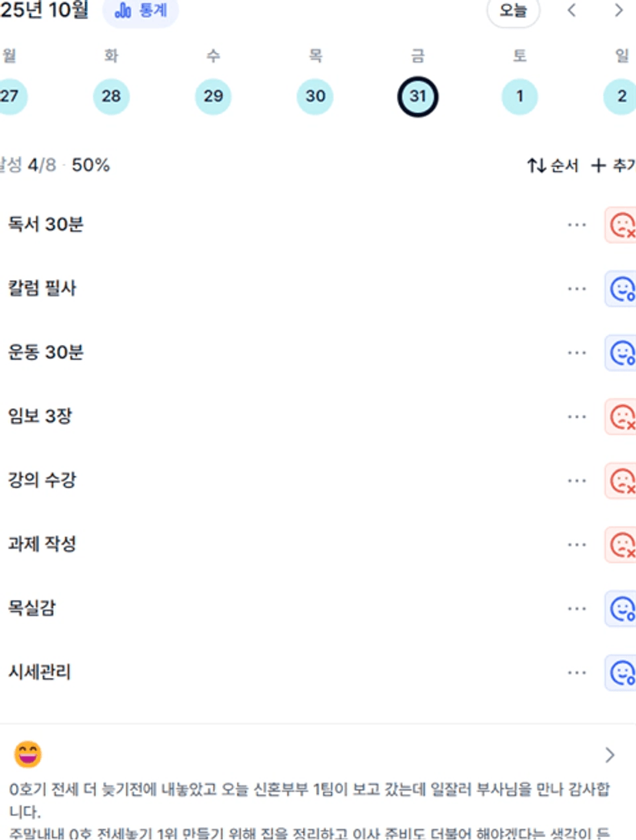Image resolution: width=636 pixels, height=840 pixels.
Task: Select Thursday the 30th in calendar
Action: pyautogui.click(x=315, y=97)
